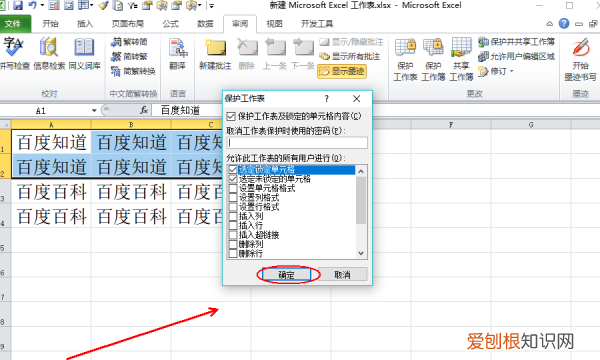
Task: Click permissions list scroll up arrow
Action: coord(361,171)
